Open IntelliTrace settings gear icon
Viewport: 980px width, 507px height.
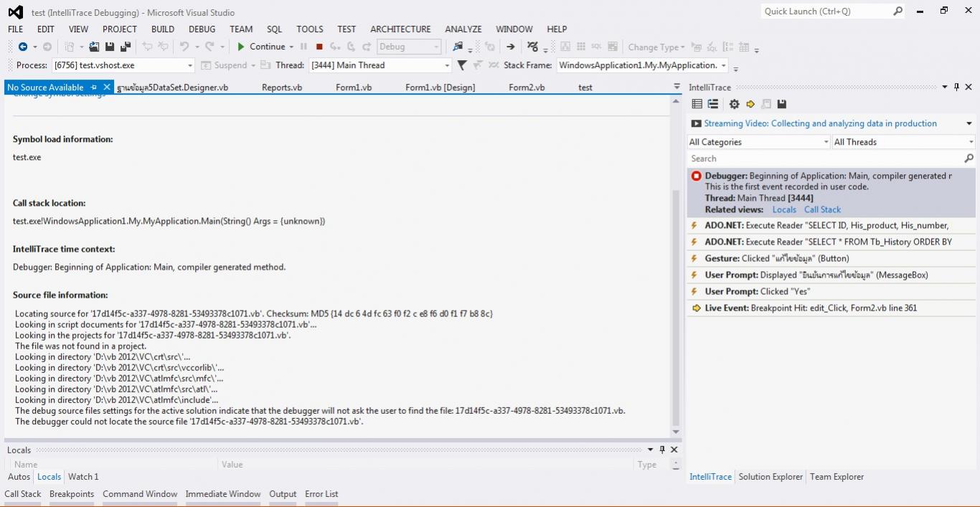point(734,104)
